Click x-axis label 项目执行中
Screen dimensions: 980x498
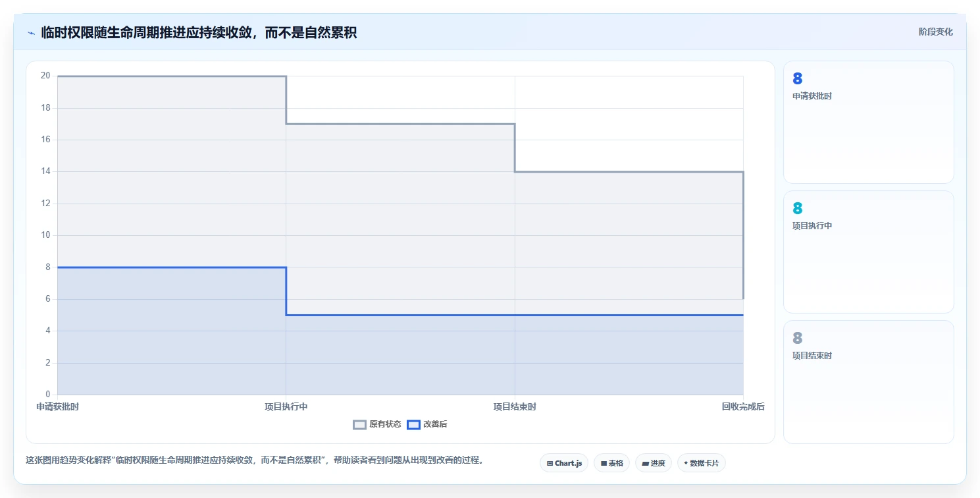(286, 407)
